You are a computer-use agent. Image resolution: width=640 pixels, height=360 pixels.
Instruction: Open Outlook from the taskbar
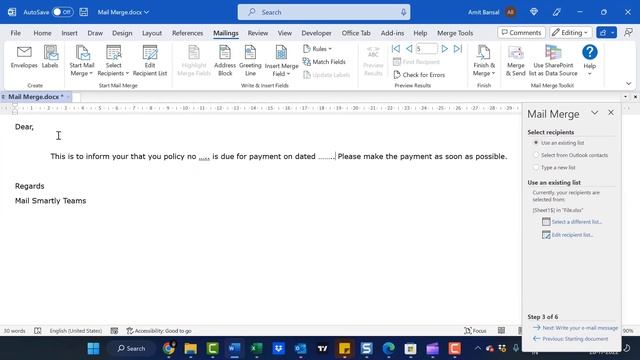point(300,349)
